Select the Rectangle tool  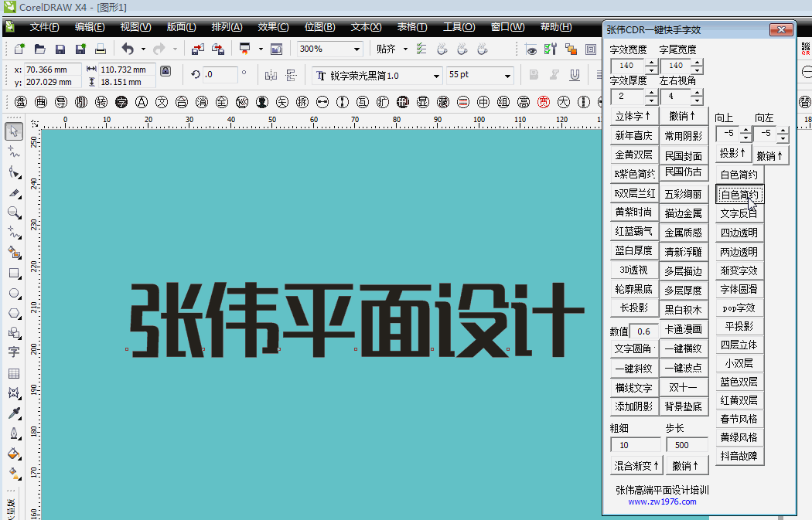[13, 274]
